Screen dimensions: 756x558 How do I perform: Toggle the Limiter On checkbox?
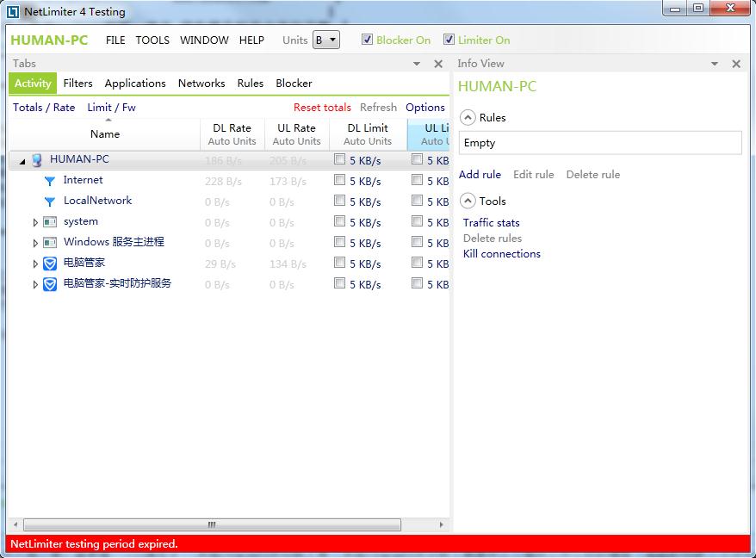(x=449, y=40)
